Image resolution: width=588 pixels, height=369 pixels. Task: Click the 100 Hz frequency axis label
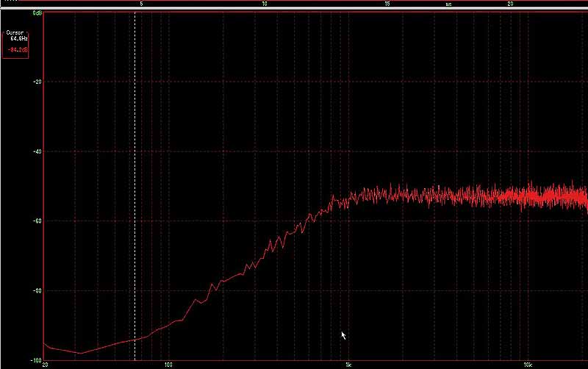[x=168, y=365]
